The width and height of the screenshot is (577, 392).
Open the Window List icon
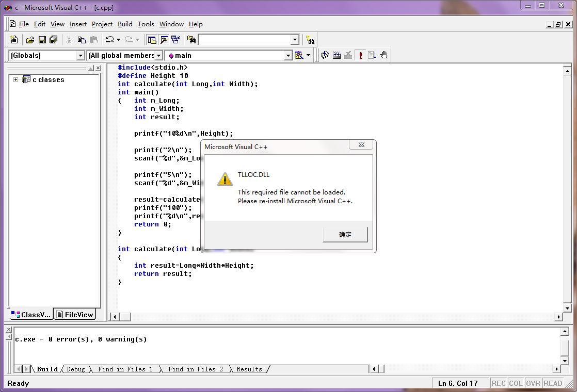tap(175, 40)
